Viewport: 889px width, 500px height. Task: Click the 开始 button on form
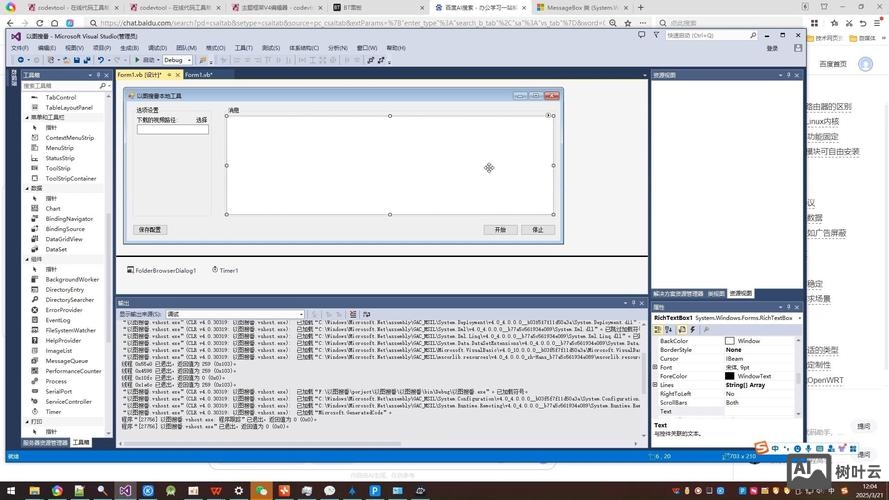coord(500,230)
